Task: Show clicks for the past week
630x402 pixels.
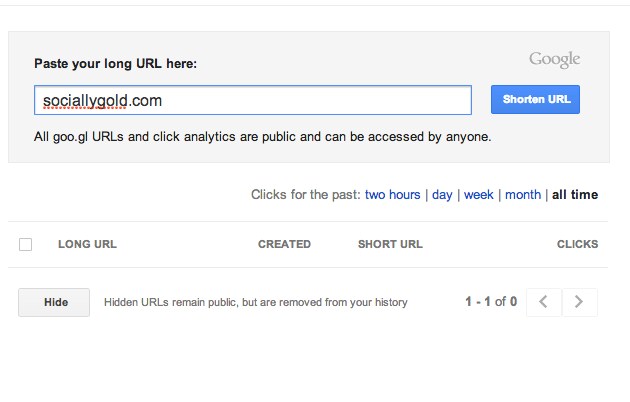Action: coord(478,195)
